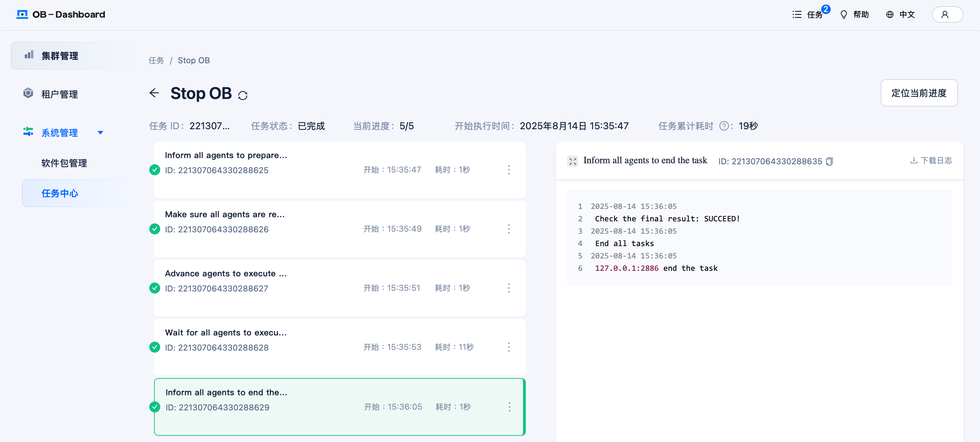Select subtask Inform all agents to end the...
The height and width of the screenshot is (442, 980).
coord(339,407)
